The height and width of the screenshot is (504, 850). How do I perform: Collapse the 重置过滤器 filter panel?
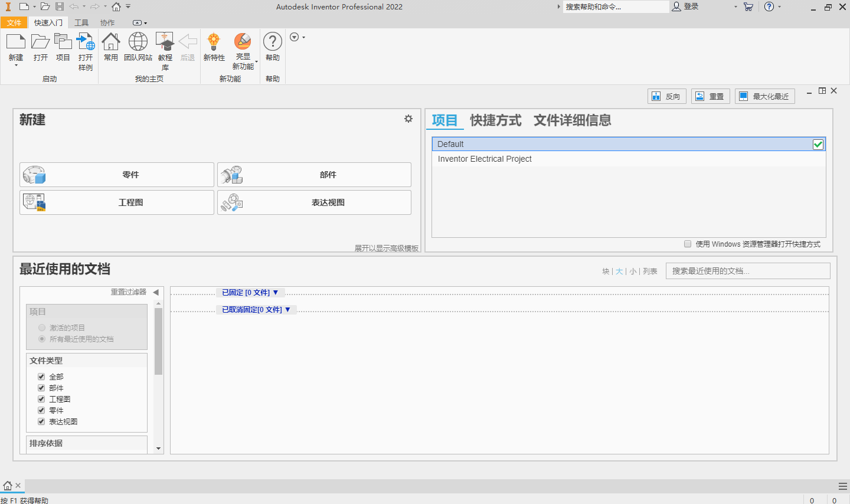tap(156, 291)
